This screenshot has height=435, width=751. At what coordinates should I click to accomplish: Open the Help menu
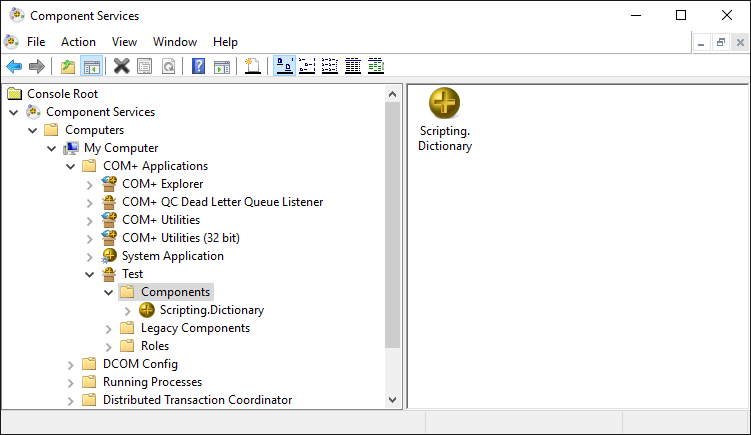[x=225, y=42]
